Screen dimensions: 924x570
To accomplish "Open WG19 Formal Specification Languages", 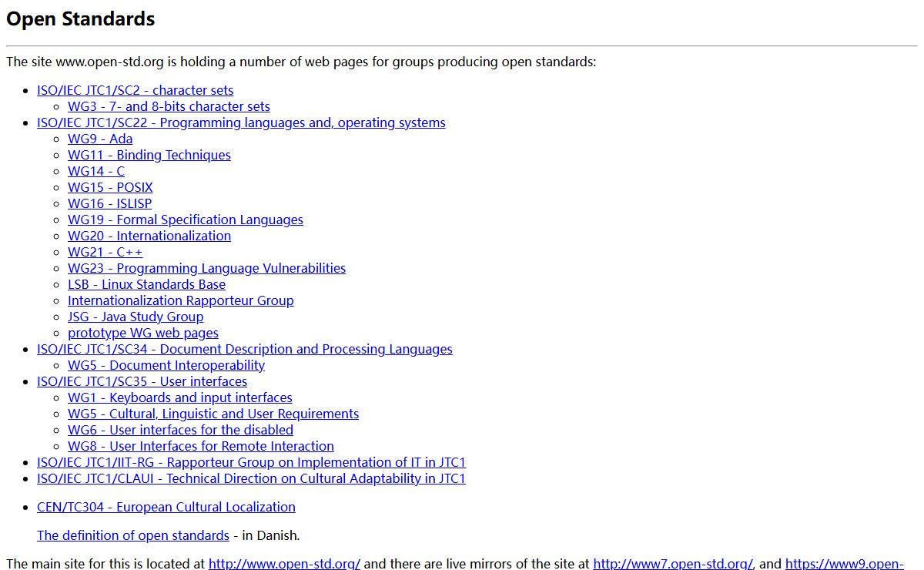I will pos(186,220).
